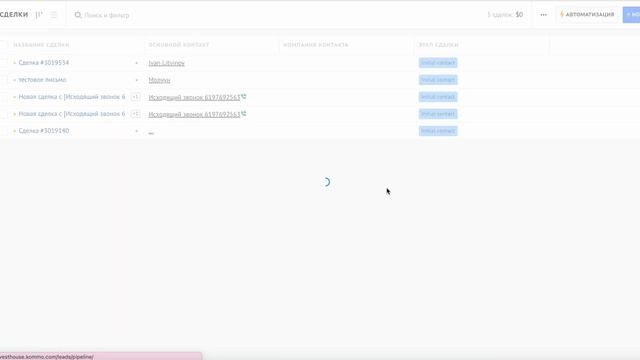Expand the arrow next to Сделка #3019140
Screen dimensions: 640x360
pos(136,131)
